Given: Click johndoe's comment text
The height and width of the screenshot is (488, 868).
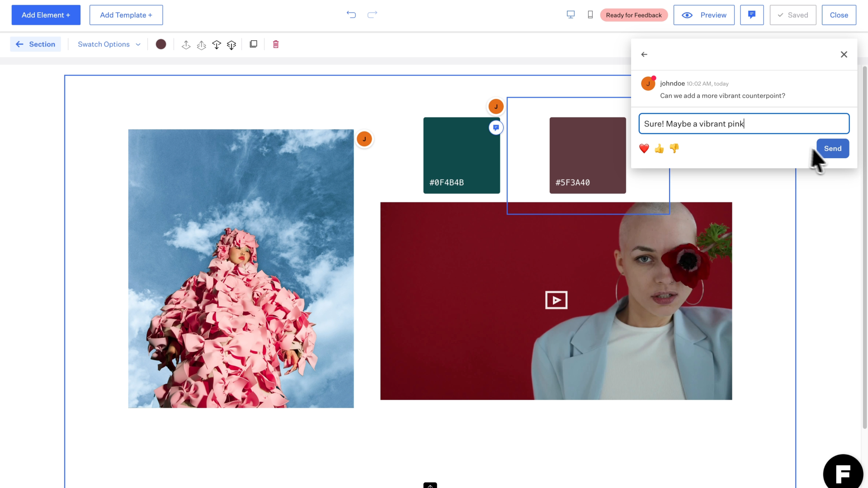Looking at the screenshot, I should tap(722, 96).
